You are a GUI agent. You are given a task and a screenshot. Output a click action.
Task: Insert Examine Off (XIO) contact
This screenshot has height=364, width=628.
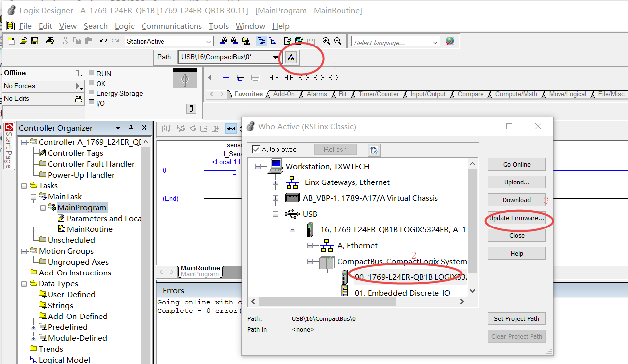[289, 78]
